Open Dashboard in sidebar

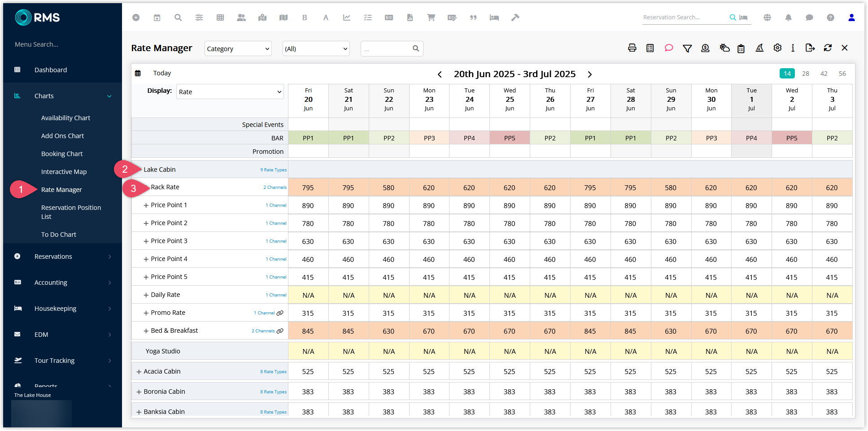click(x=51, y=70)
